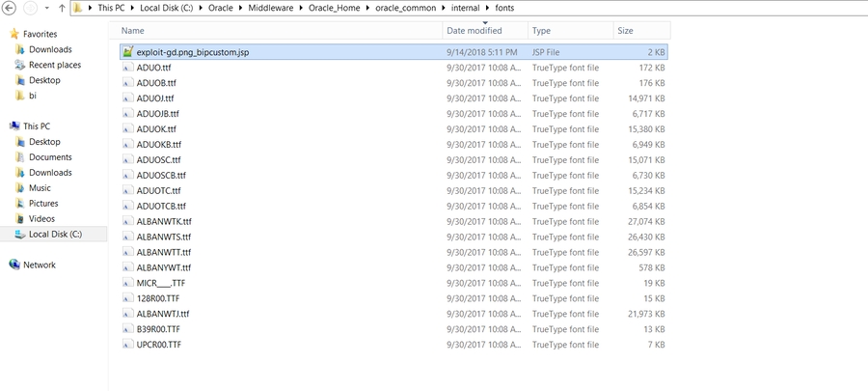Open the recent locations dropdown arrow
The width and height of the screenshot is (868, 391).
(x=47, y=9)
